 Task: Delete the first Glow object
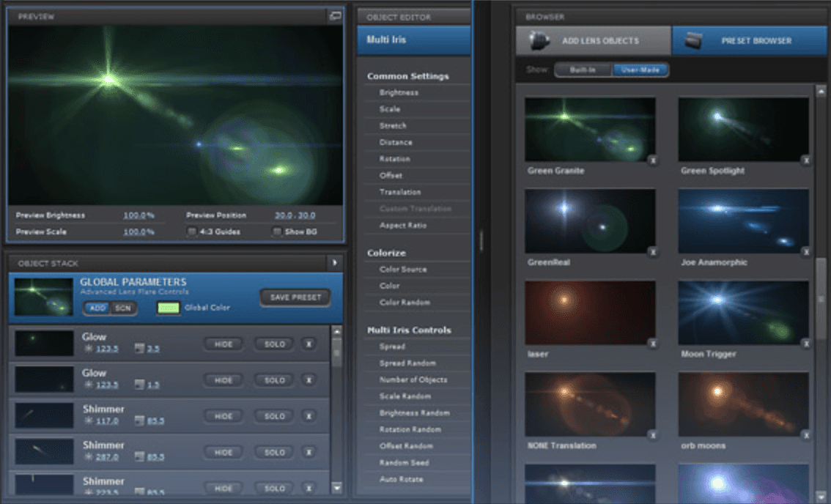tap(309, 344)
